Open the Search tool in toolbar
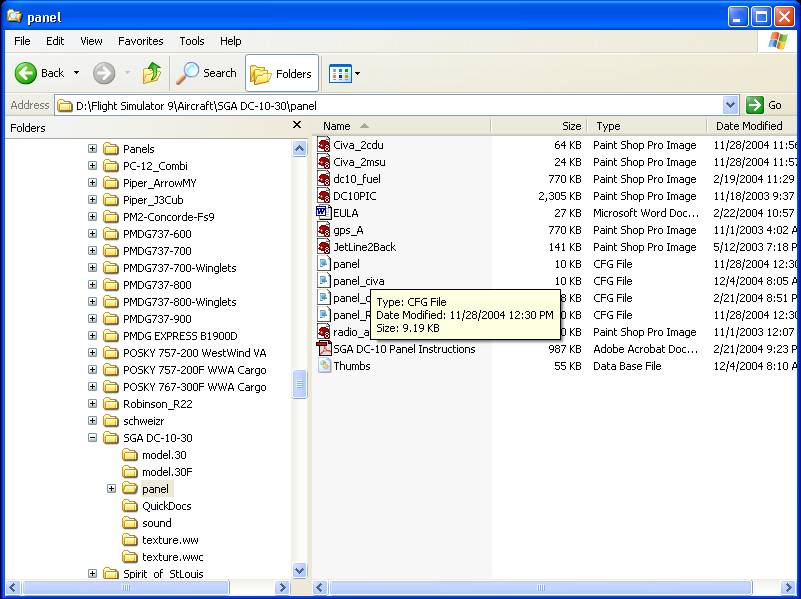 [207, 73]
